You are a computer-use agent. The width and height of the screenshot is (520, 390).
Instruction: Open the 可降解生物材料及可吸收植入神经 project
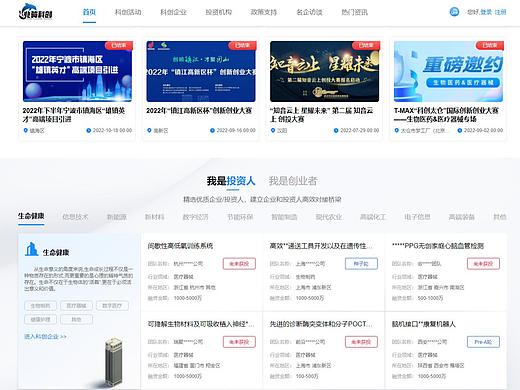coord(201,324)
